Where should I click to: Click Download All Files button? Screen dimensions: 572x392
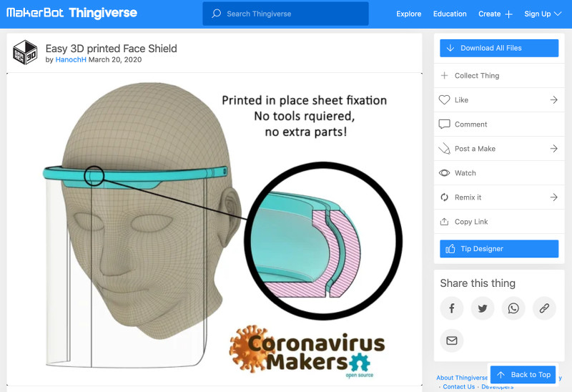pos(499,48)
